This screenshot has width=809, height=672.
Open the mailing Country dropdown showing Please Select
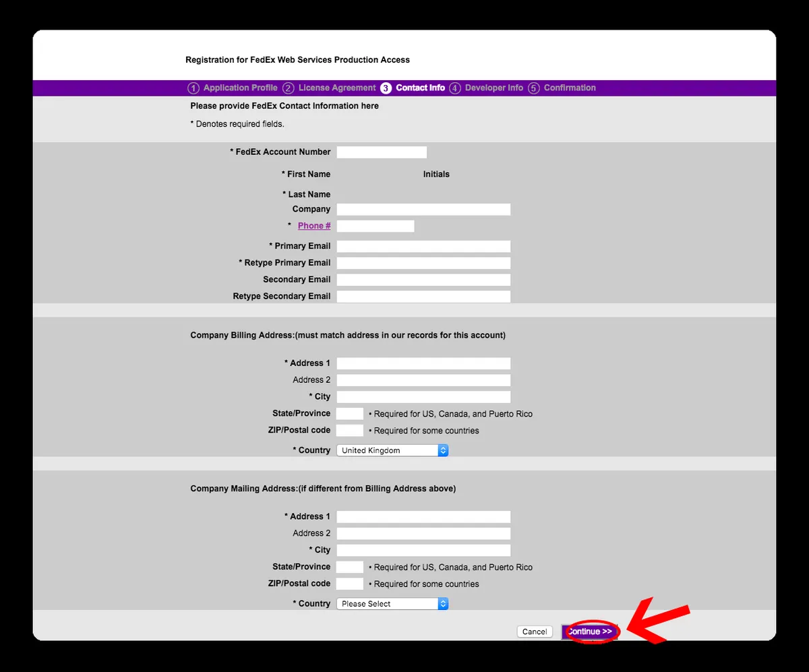392,604
